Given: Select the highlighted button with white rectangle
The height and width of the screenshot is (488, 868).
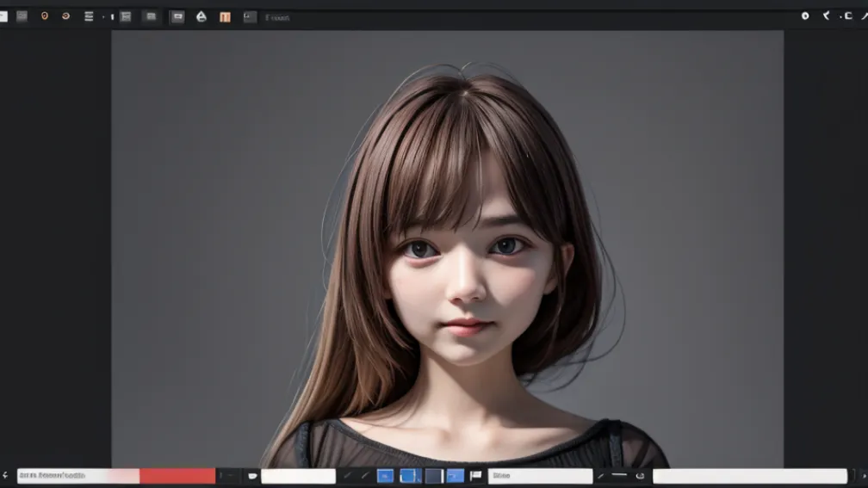Looking at the screenshot, I should pos(177,16).
